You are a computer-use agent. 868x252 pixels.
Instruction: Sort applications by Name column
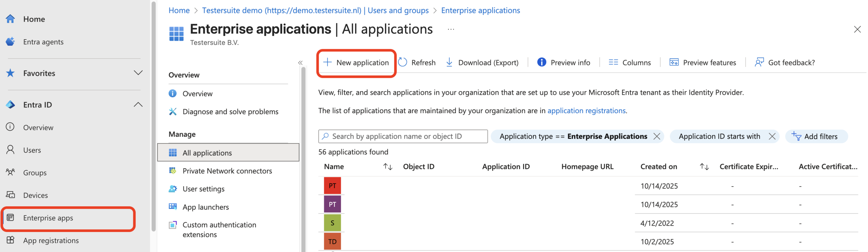click(388, 167)
